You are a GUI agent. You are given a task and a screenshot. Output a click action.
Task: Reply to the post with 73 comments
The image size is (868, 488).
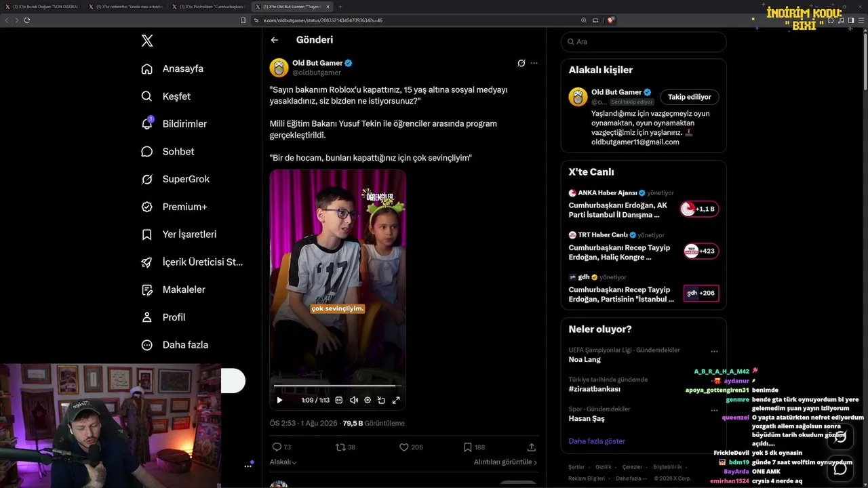pos(281,447)
